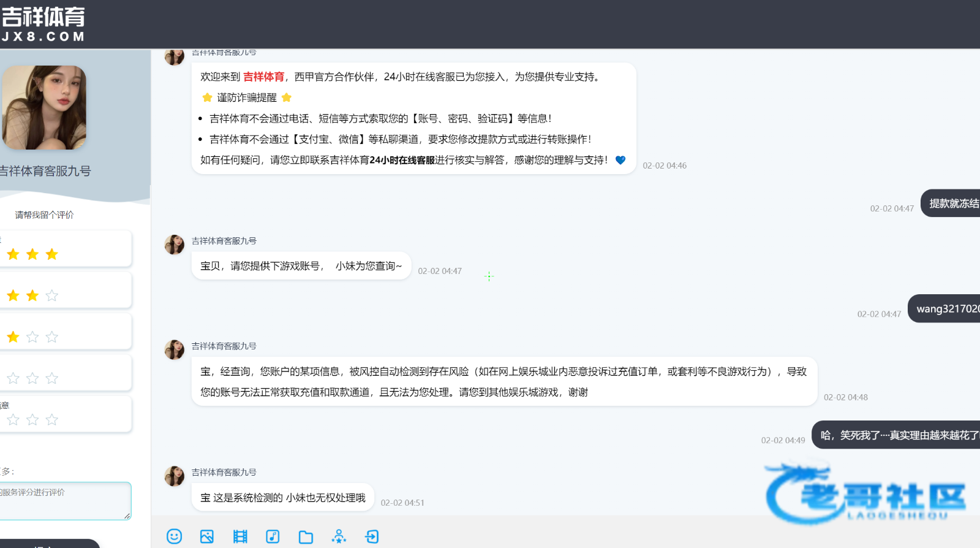Open the file folder attachment icon
This screenshot has width=980, height=548.
[x=306, y=537]
